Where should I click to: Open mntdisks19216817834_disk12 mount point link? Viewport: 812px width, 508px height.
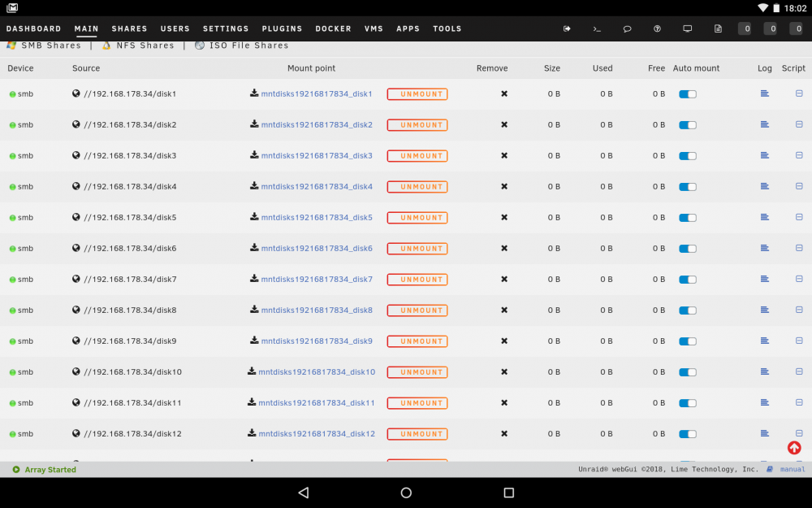pos(317,433)
